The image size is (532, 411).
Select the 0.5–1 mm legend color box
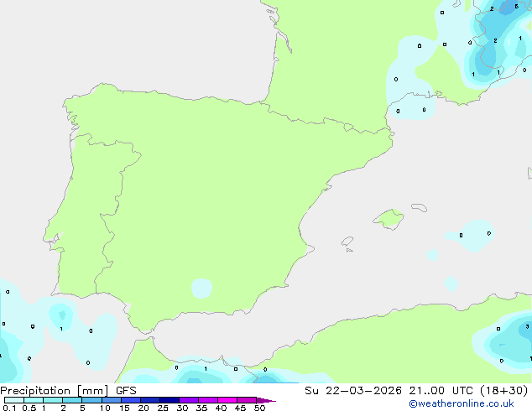(x=34, y=400)
